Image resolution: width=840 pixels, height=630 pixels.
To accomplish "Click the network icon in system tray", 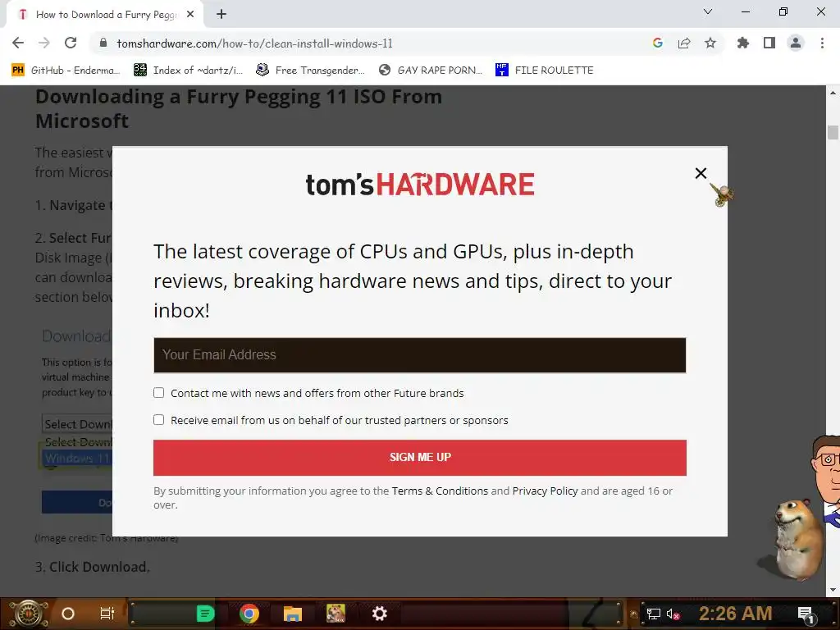I will [x=654, y=614].
